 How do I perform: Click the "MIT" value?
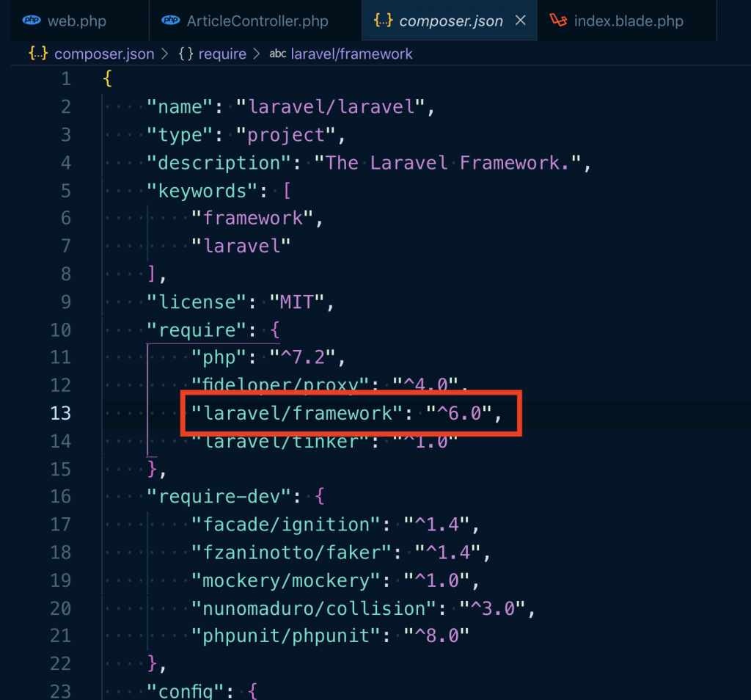[x=297, y=302]
